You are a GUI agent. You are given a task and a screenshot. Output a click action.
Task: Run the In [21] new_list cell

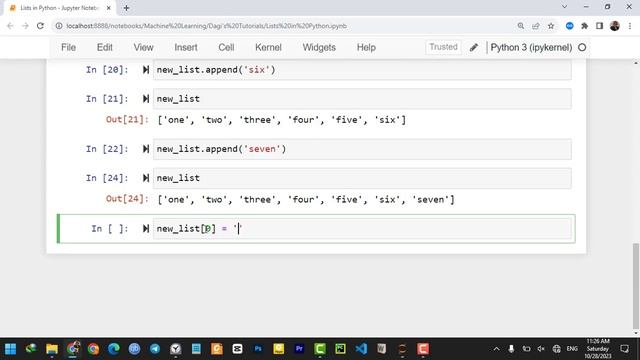[146, 99]
